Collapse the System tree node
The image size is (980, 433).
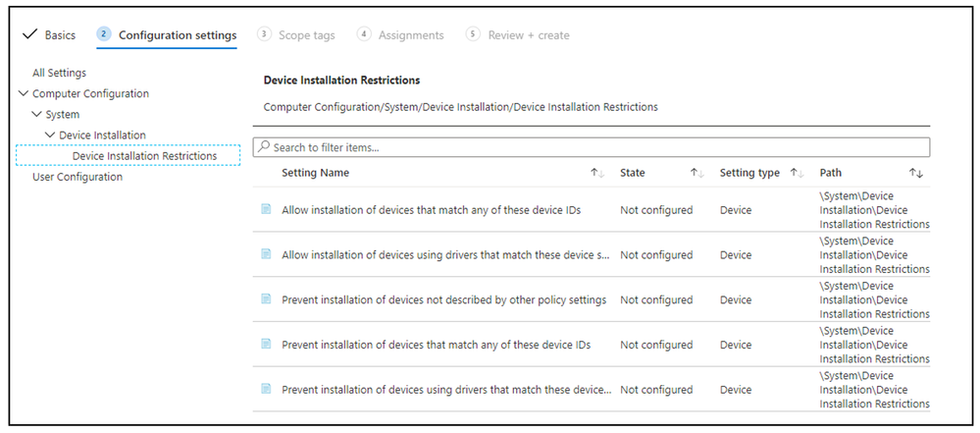click(x=37, y=115)
